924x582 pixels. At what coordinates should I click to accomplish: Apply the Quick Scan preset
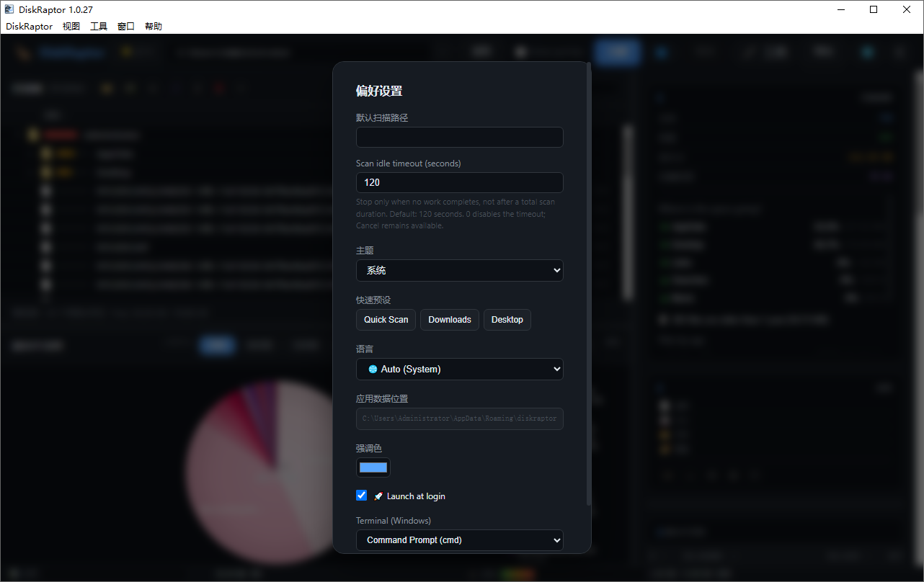(386, 320)
